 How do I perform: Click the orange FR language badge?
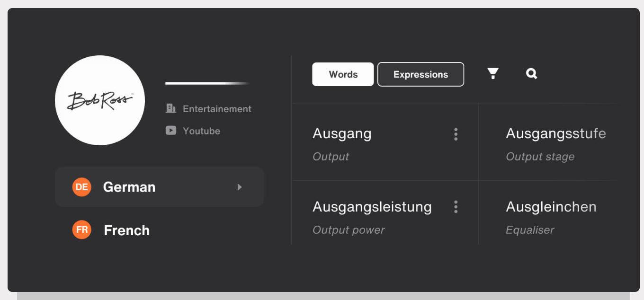(81, 230)
